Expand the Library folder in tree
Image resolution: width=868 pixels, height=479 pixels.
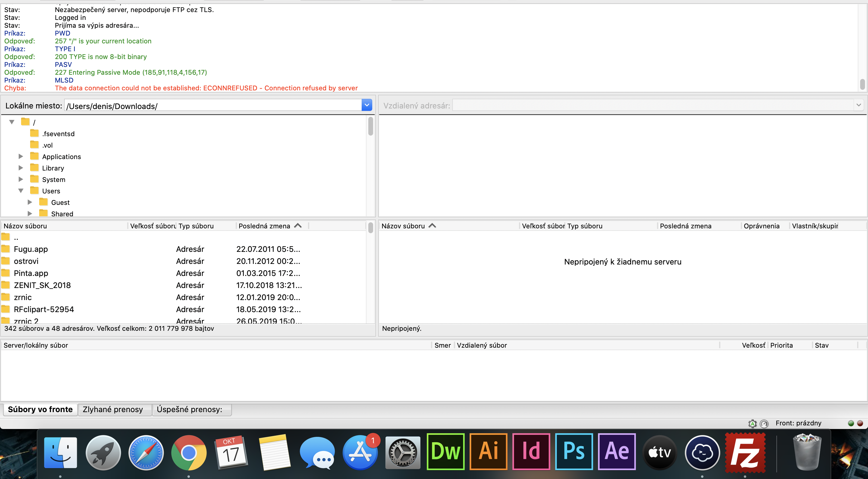20,168
